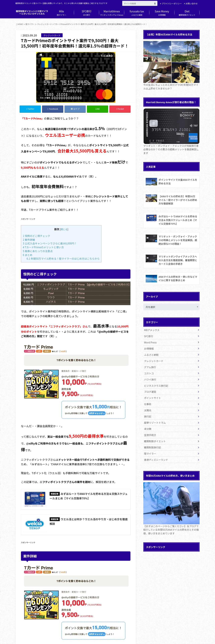
Task: Open the 香港ディズニーランド category
Action: pos(171,460)
